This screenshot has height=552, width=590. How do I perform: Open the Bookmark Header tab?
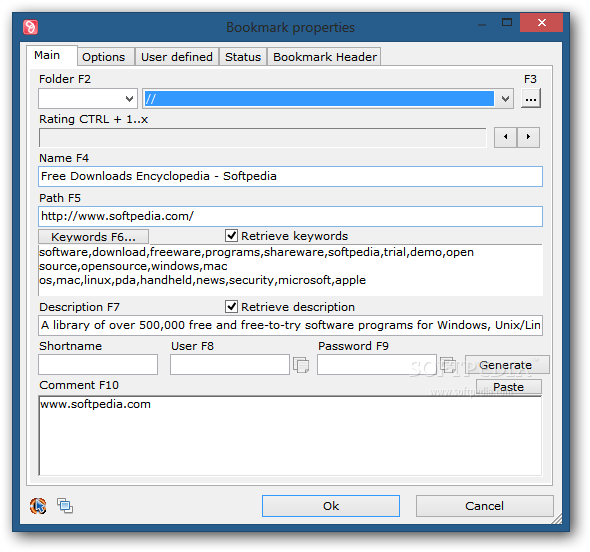click(324, 57)
